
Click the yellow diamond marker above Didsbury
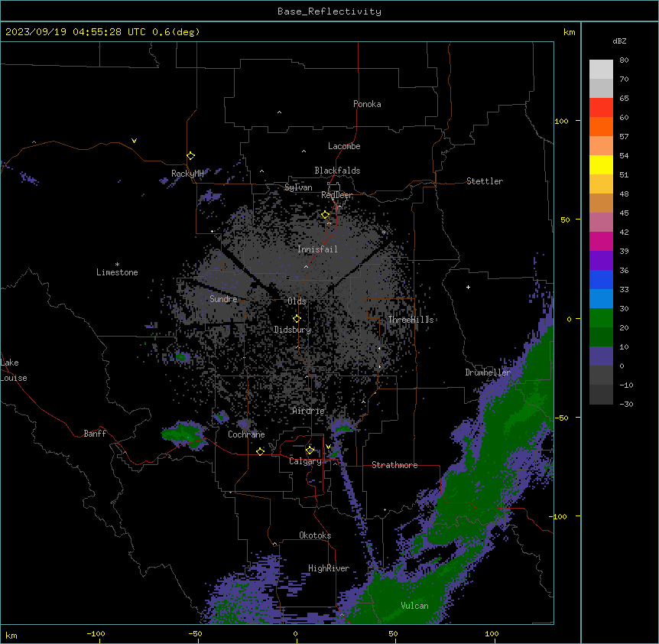tap(297, 319)
